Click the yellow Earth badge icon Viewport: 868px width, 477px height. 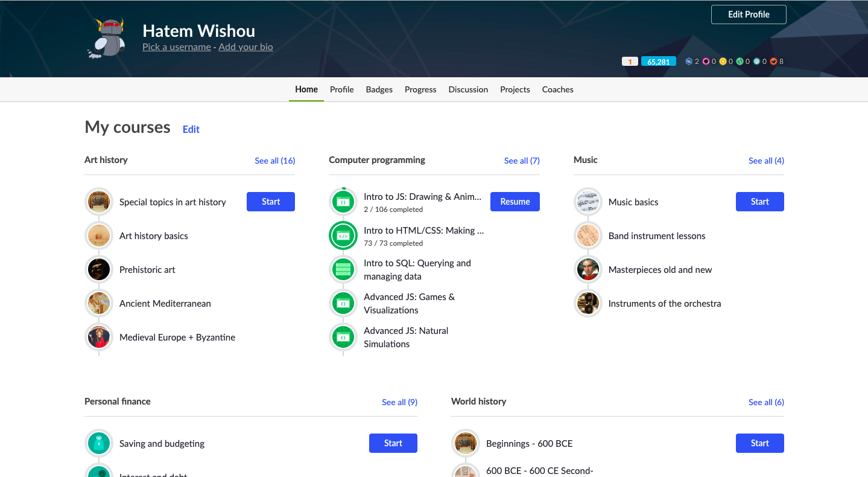coord(723,62)
